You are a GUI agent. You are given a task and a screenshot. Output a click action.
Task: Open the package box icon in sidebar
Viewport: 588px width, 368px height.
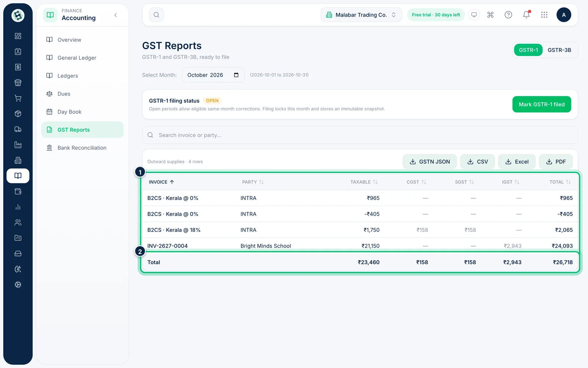(18, 114)
